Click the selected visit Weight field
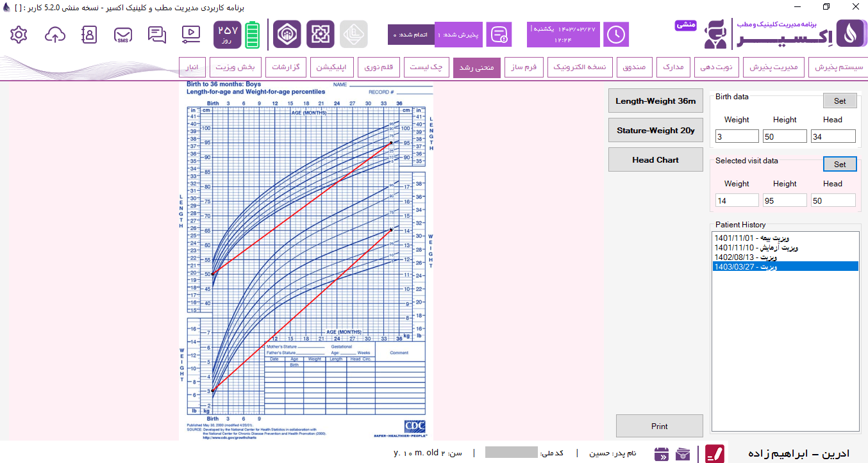868x463 pixels. [x=737, y=200]
